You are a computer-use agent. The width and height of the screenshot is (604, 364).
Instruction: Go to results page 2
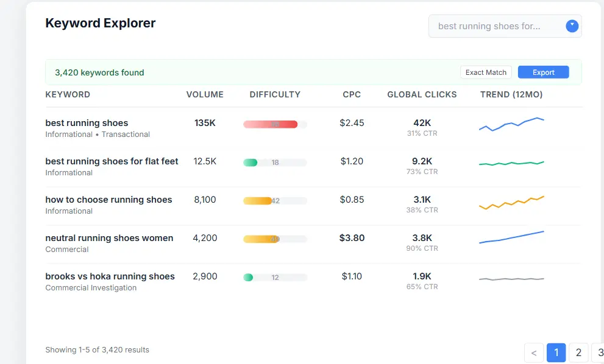point(578,353)
